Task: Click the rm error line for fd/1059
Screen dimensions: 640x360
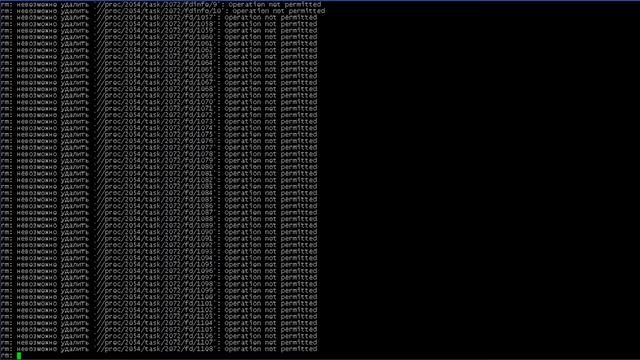Action: 158,31
